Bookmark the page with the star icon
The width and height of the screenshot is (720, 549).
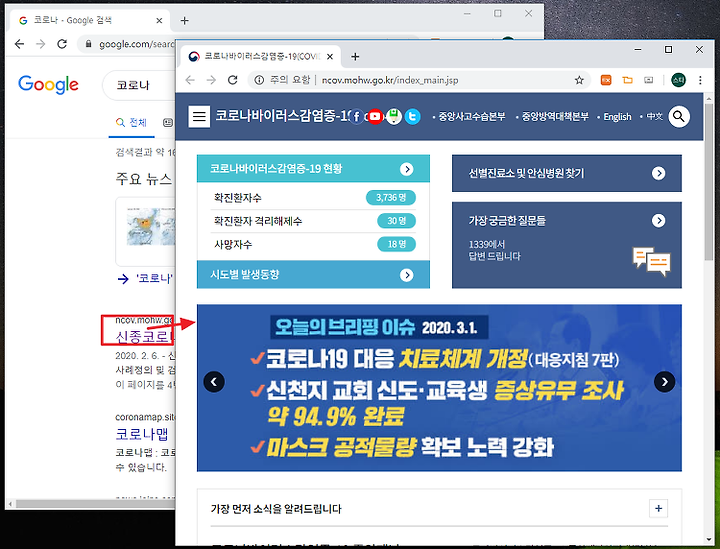click(579, 80)
